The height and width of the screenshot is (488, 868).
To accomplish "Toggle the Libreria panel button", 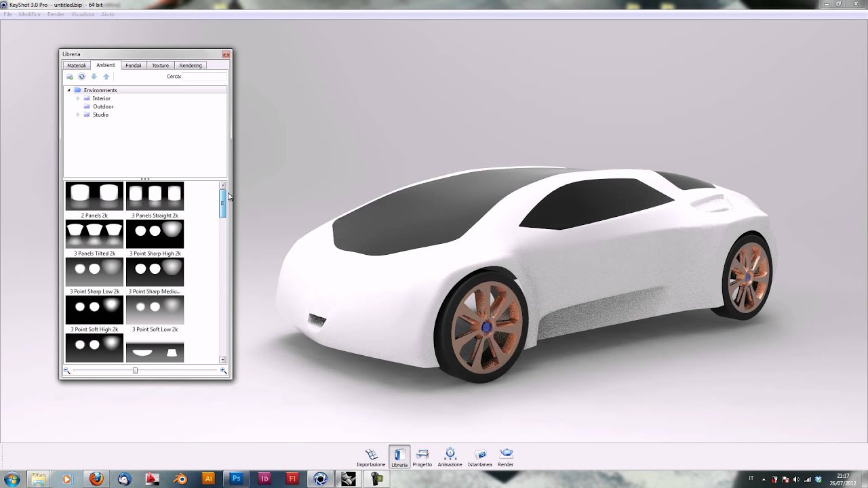I will pos(399,457).
